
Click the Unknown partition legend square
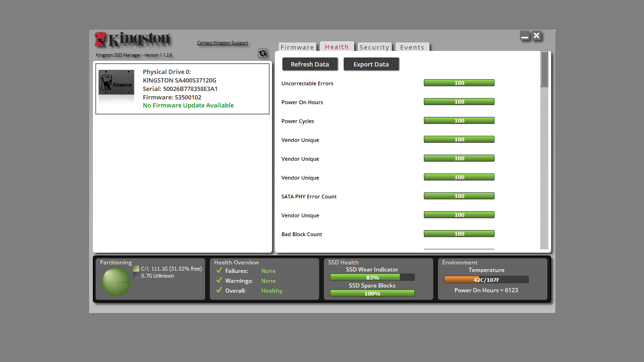pos(136,276)
